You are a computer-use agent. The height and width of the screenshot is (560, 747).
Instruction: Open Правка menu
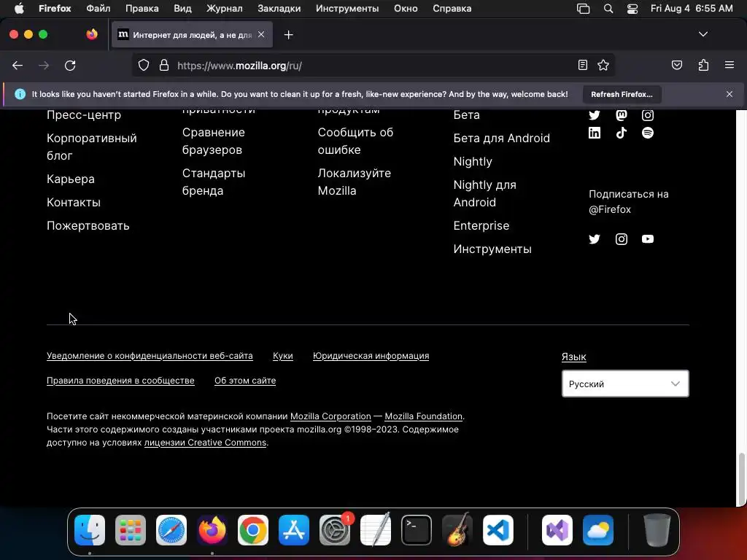(142, 9)
